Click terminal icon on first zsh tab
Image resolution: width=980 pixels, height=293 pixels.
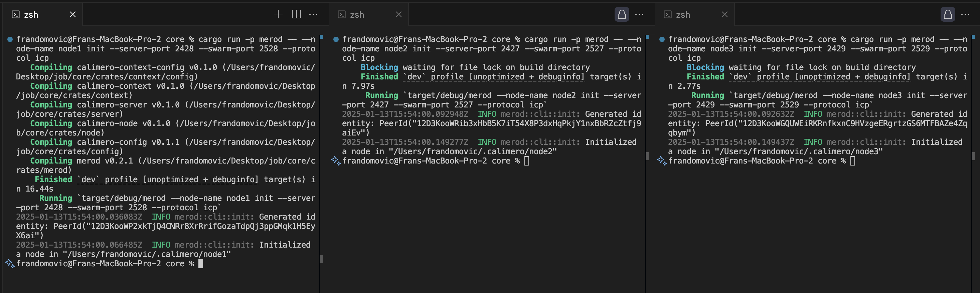16,14
